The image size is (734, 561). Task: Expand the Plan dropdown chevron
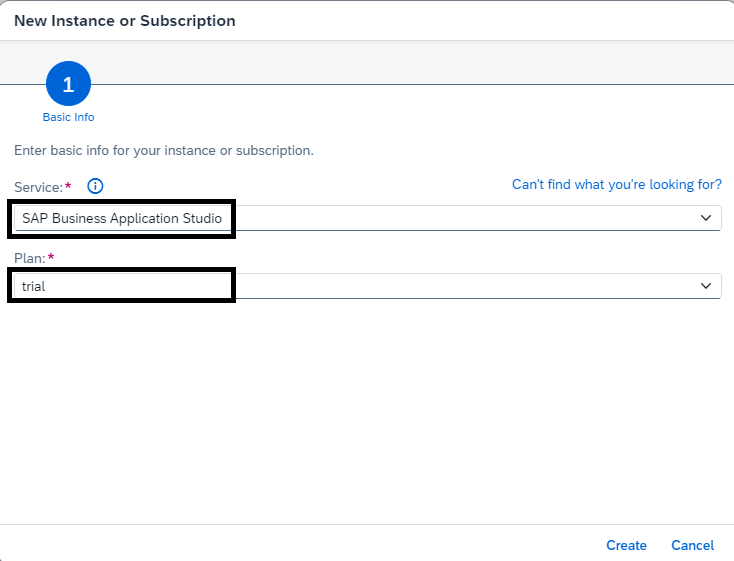pyautogui.click(x=705, y=286)
